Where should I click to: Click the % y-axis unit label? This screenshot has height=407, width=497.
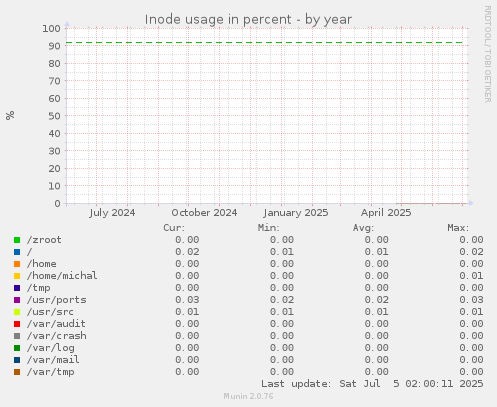click(10, 115)
